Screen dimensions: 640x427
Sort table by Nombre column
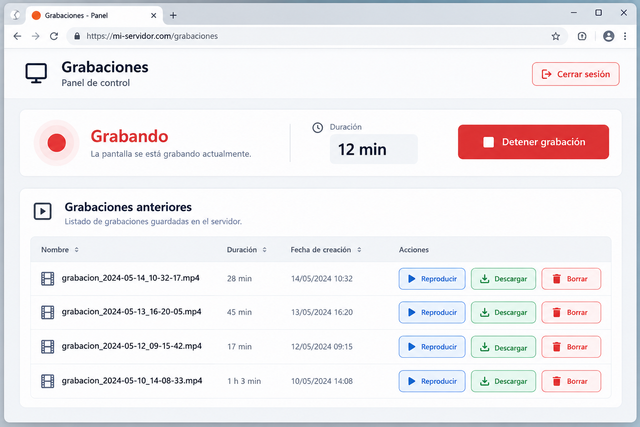[60, 249]
